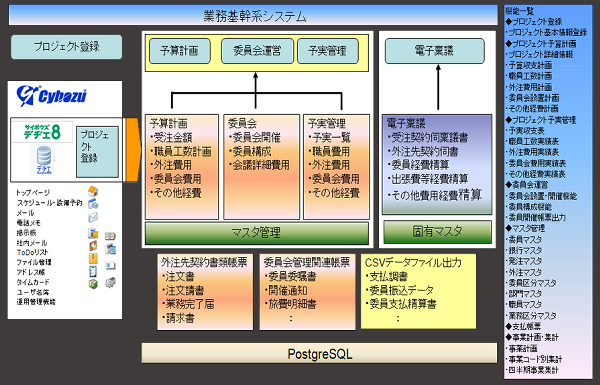Screen dimensions: 600x385
Task: Click the orange arrow connector shape
Action: pos(134,150)
